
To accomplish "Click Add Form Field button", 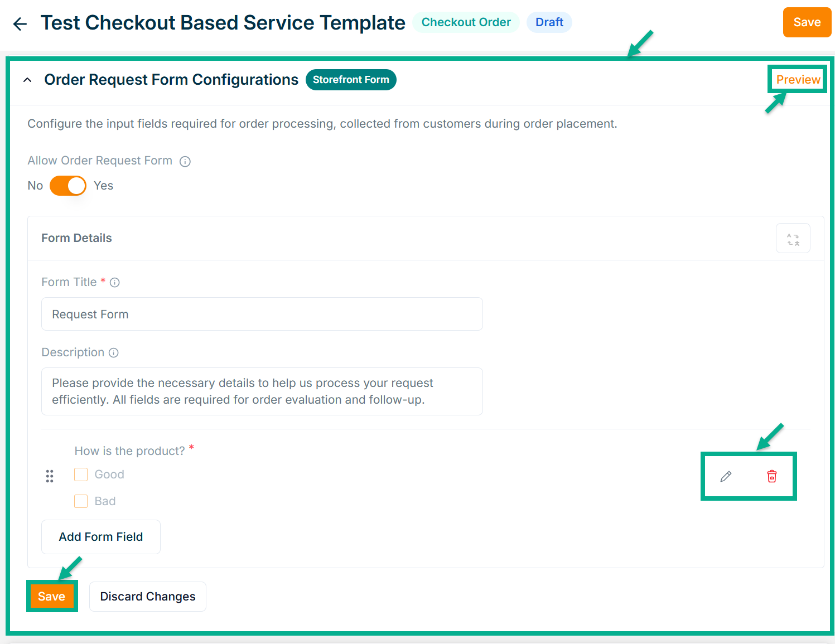I will (101, 537).
